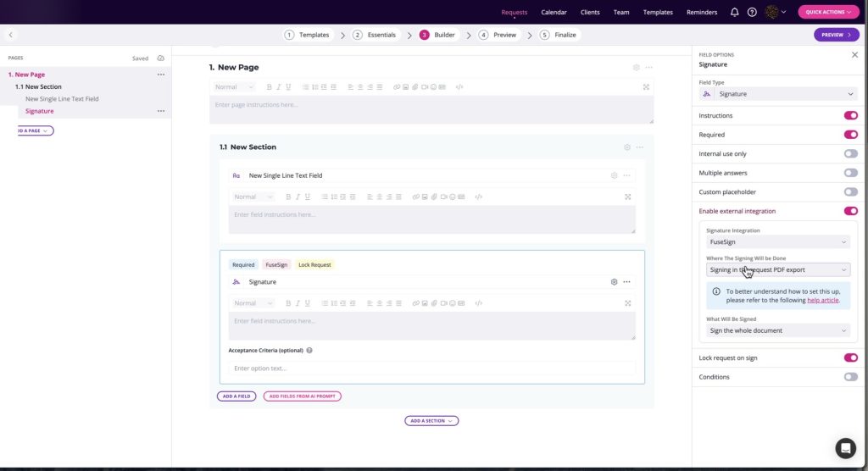The height and width of the screenshot is (471, 868).
Task: Go to step 4 Preview
Action: click(x=497, y=35)
